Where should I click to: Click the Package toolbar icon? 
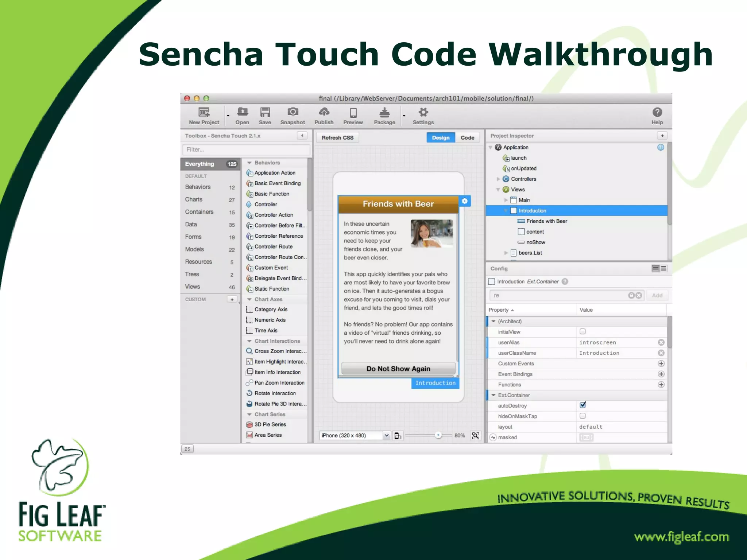pos(384,112)
